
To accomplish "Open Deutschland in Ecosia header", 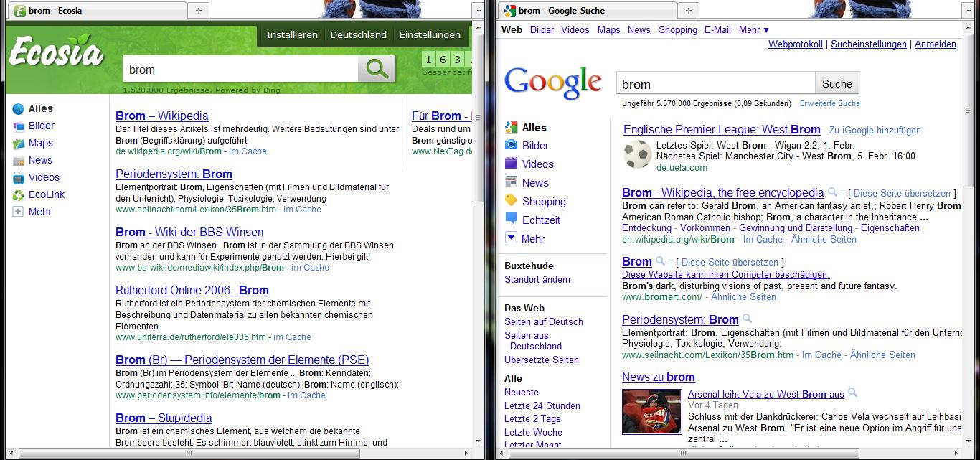I will tap(359, 34).
